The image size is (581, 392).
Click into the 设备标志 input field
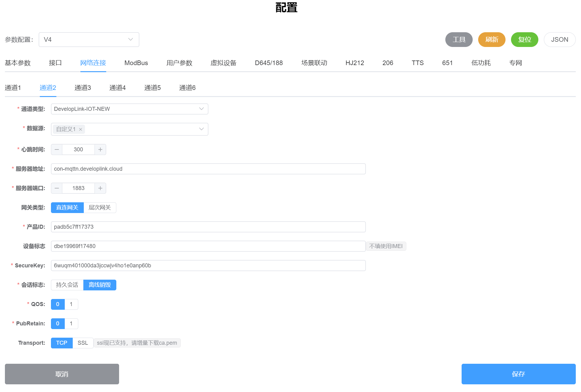coord(208,246)
